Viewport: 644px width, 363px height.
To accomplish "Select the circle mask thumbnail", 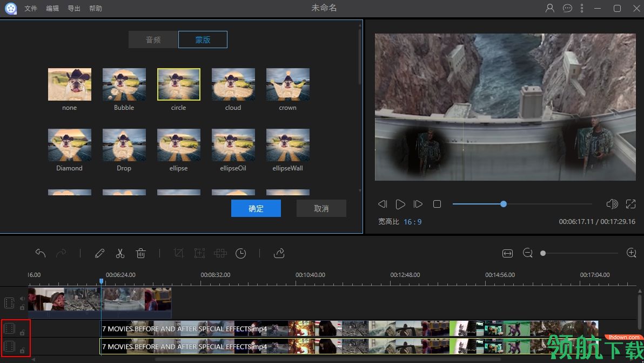I will click(179, 84).
